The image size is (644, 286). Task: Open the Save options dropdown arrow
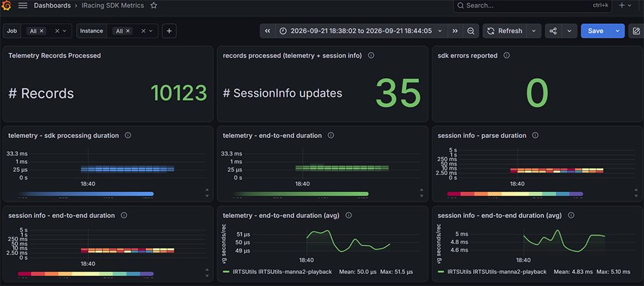618,31
